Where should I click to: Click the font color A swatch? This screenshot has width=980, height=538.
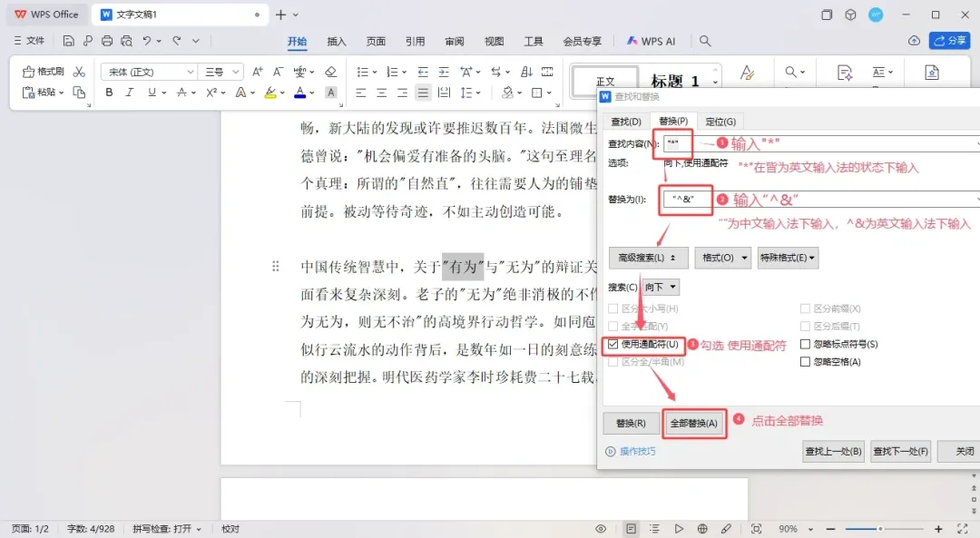click(x=300, y=93)
